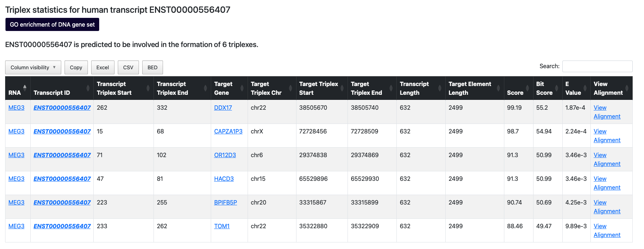Open MEG3 link in BPIFB5P row

[x=16, y=202]
